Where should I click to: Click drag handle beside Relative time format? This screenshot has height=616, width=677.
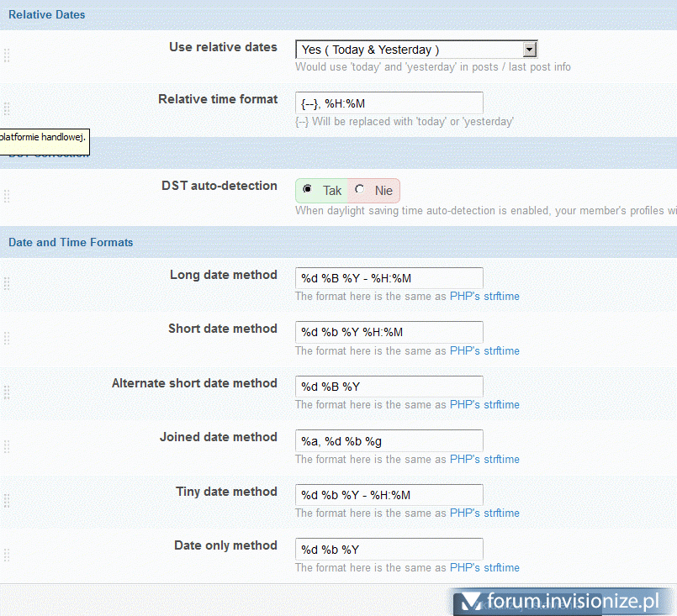[x=7, y=108]
